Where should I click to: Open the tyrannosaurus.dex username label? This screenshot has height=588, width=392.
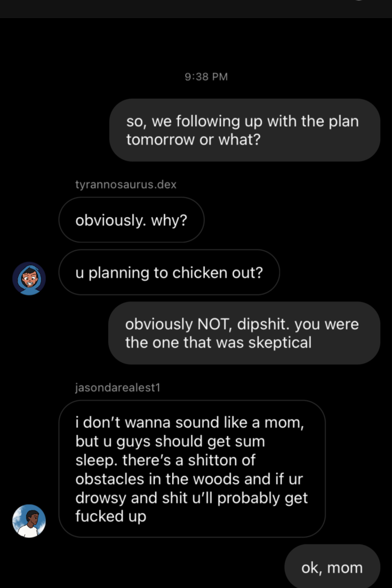[125, 185]
